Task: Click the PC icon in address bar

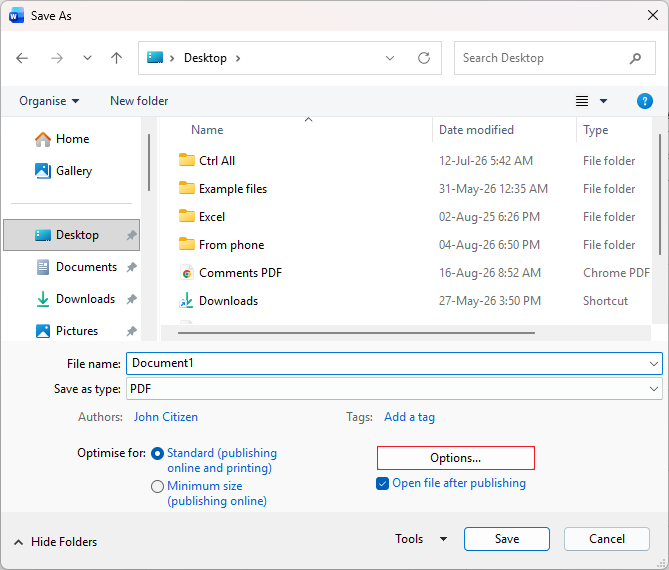Action: click(x=155, y=57)
